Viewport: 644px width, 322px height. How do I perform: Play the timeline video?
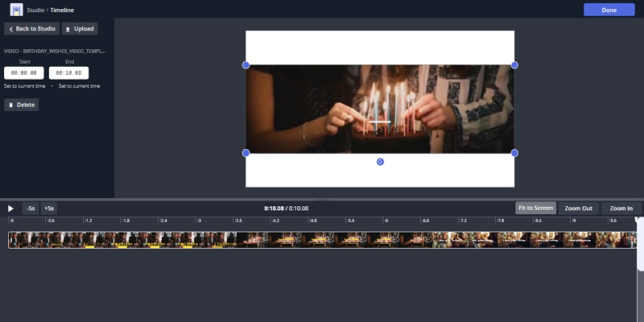(10, 208)
